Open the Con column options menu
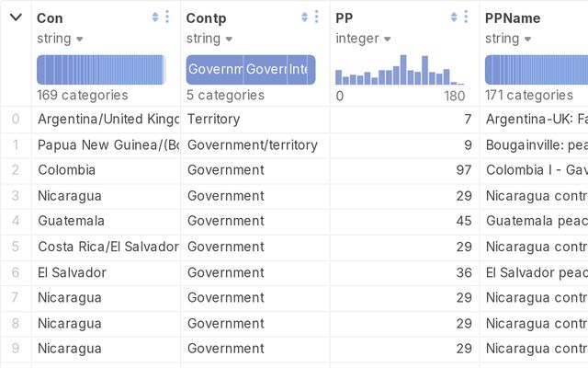 [167, 17]
